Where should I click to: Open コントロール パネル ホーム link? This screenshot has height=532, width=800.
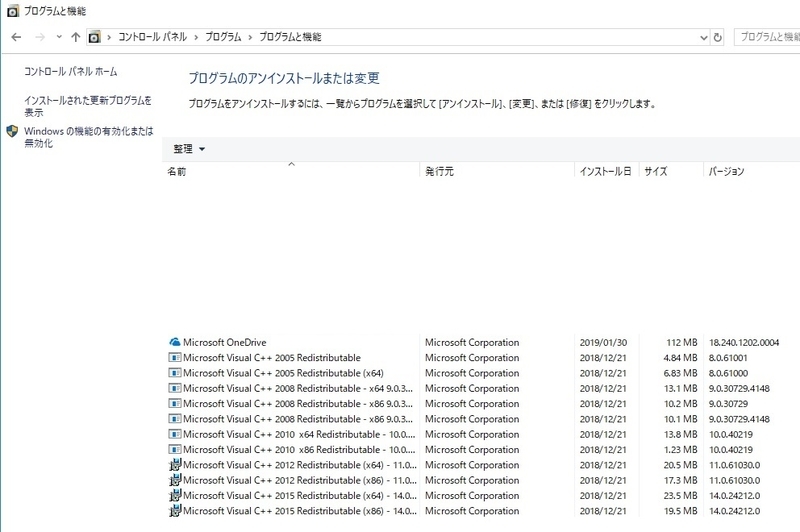(x=70, y=71)
